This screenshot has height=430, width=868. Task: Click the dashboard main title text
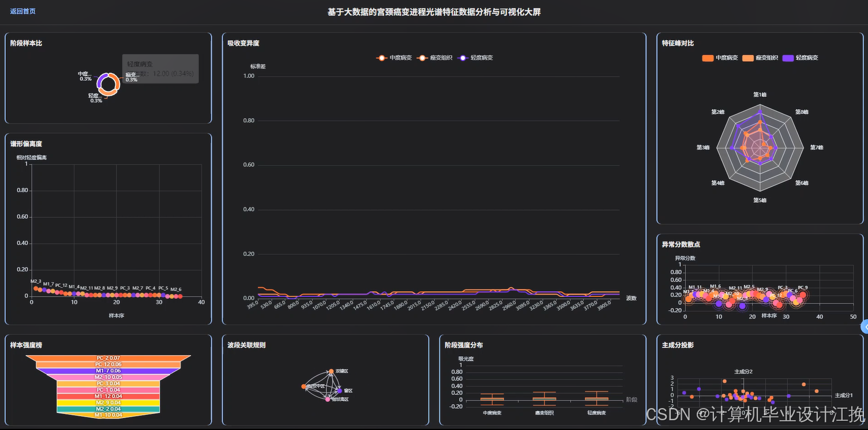coord(434,12)
